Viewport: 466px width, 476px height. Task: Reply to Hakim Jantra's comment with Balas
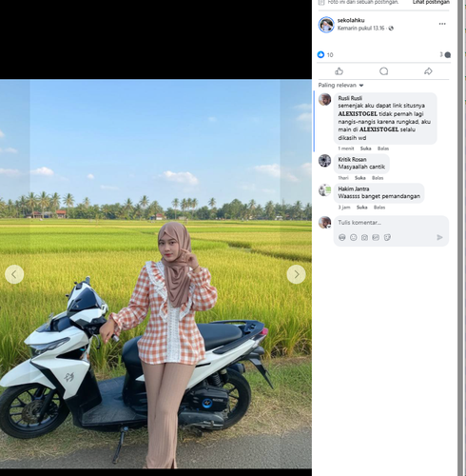[x=379, y=208]
